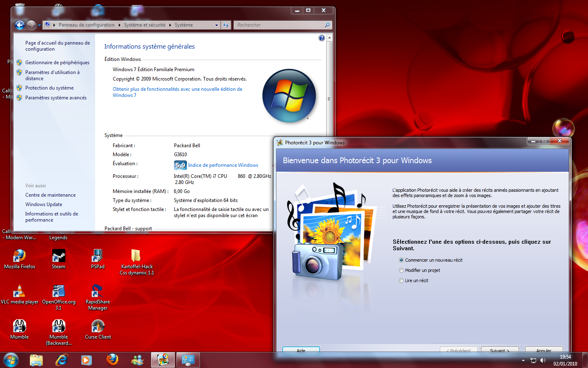Click the 'Suivant >' button
588x368 pixels.
[x=500, y=350]
